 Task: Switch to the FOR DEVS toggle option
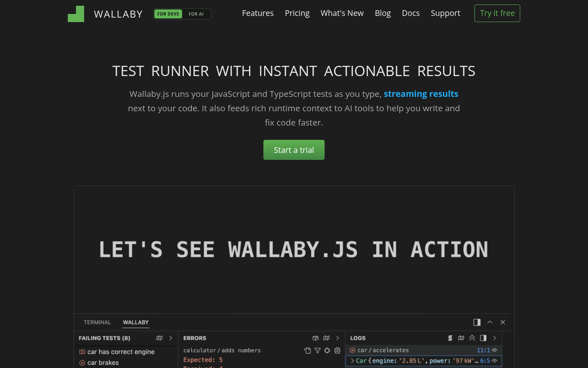click(168, 14)
